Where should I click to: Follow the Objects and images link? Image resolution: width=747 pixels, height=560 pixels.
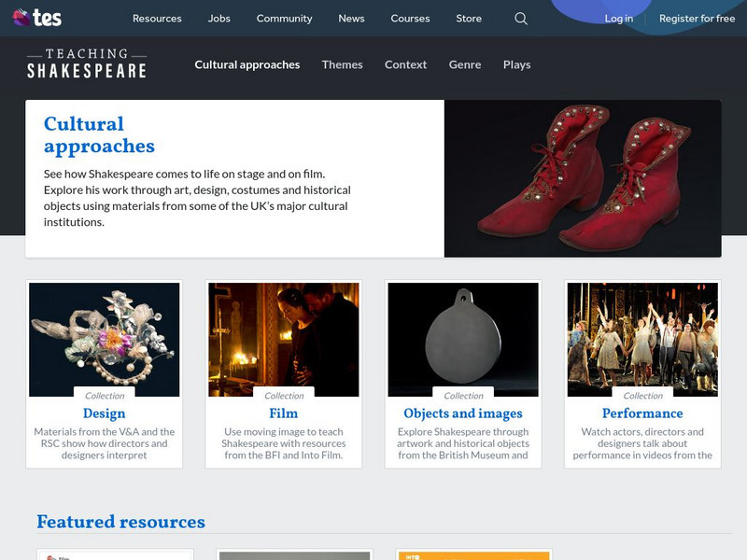(463, 413)
